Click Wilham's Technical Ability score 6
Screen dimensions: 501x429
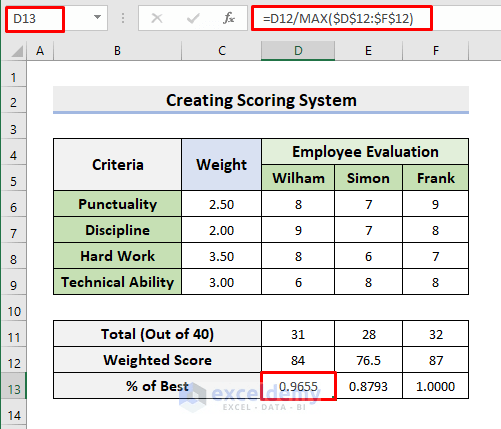click(298, 282)
